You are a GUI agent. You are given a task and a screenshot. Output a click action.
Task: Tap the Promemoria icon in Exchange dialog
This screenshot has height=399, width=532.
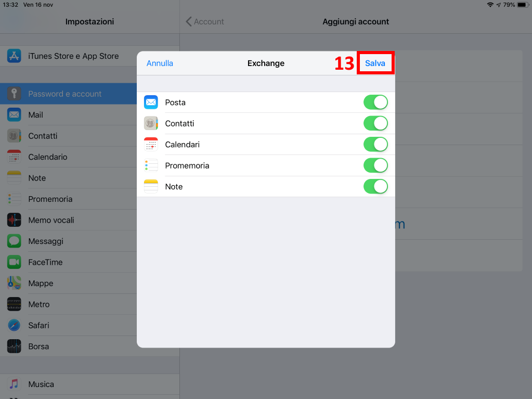coord(151,165)
